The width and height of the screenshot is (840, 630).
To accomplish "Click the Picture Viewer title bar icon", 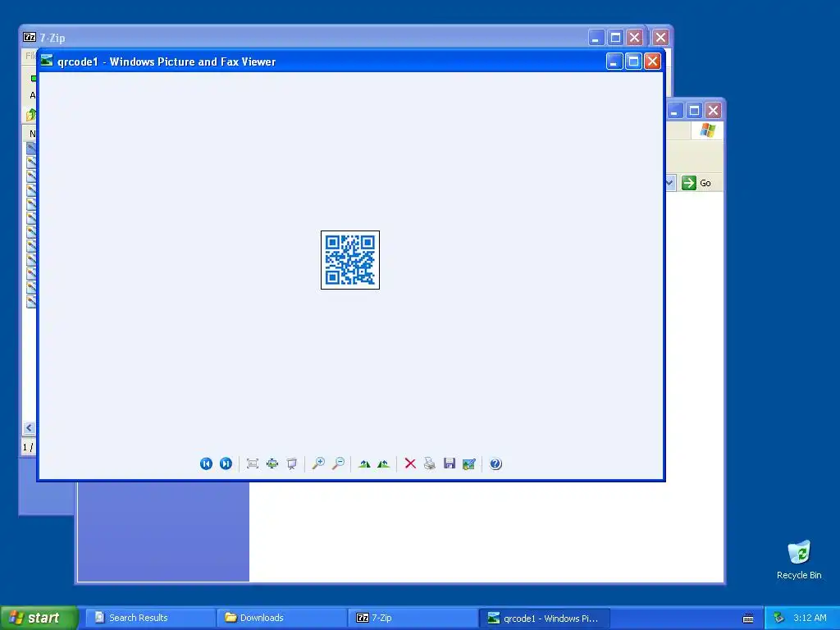I will point(47,61).
